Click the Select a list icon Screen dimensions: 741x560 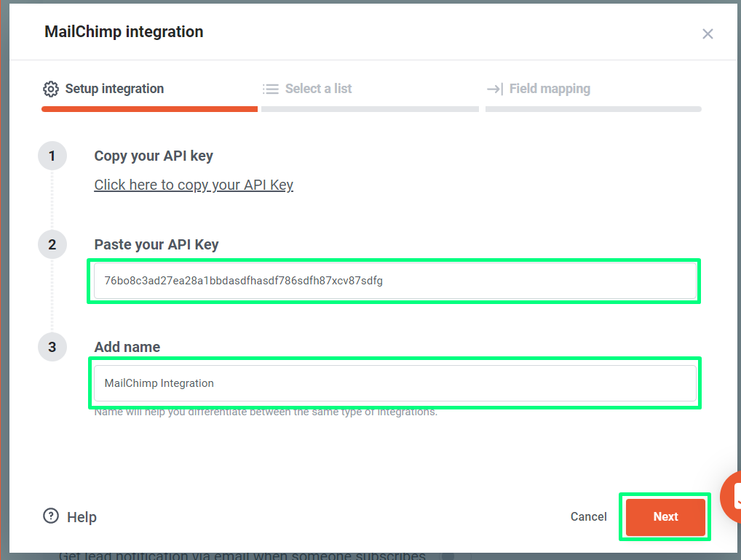(x=271, y=89)
